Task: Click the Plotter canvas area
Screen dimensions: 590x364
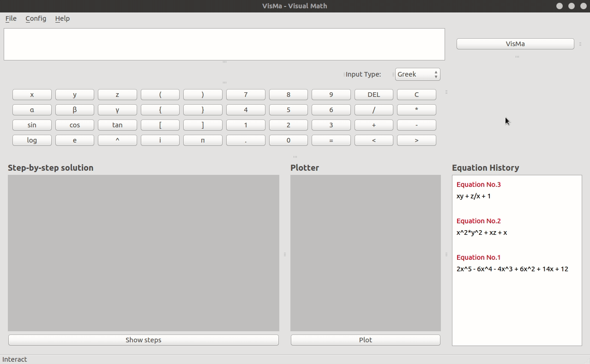Action: pos(366,253)
